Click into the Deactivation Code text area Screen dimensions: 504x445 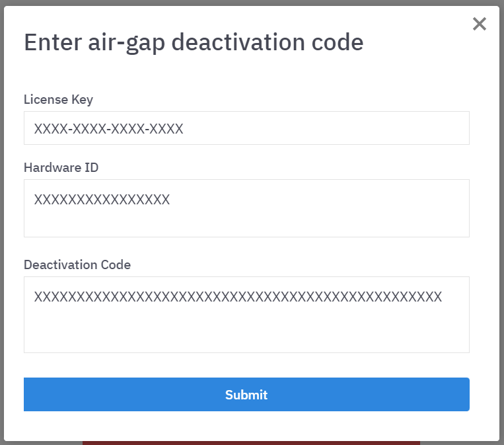(246, 315)
